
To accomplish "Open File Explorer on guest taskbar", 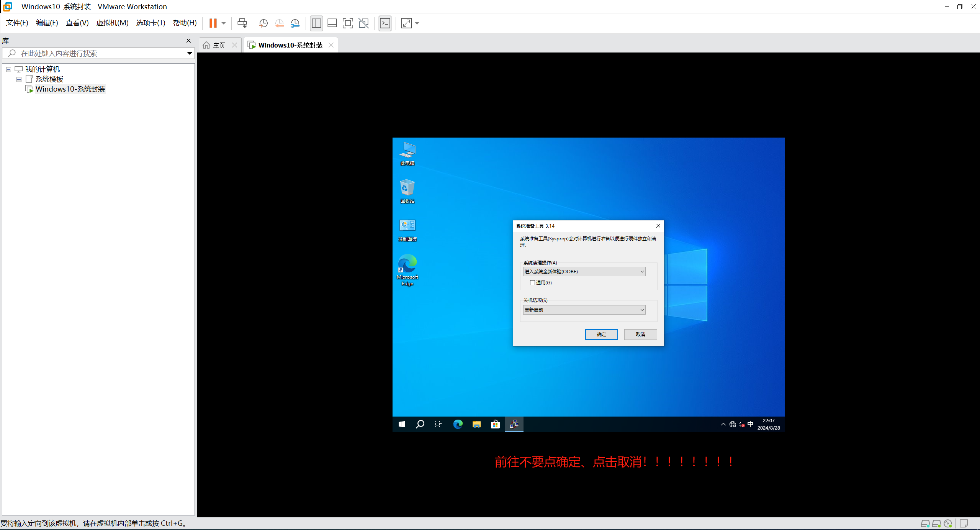I will 476,424.
